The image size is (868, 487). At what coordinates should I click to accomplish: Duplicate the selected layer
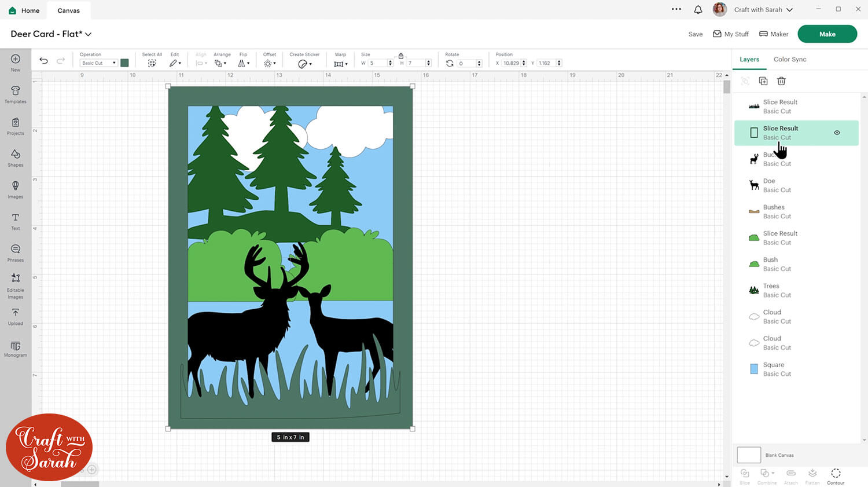[763, 81]
